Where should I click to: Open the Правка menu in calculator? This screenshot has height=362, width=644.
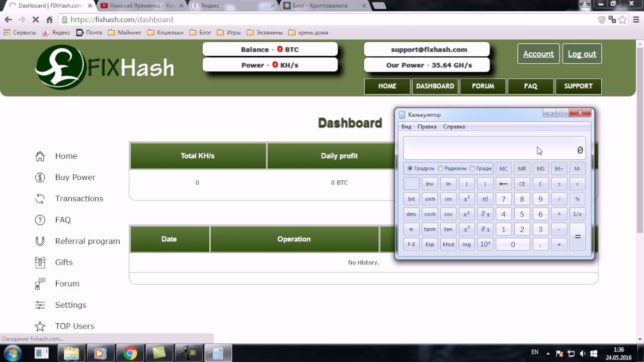click(x=427, y=127)
